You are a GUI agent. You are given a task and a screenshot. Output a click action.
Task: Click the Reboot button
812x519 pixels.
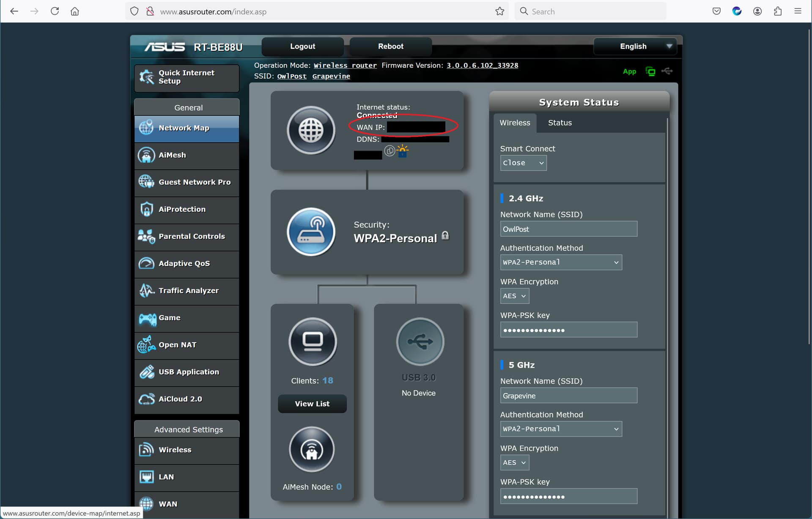click(x=390, y=46)
